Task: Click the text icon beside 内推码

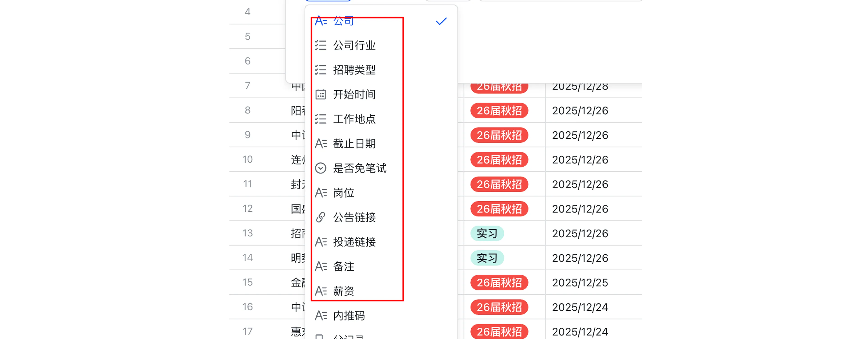Action: 321,316
